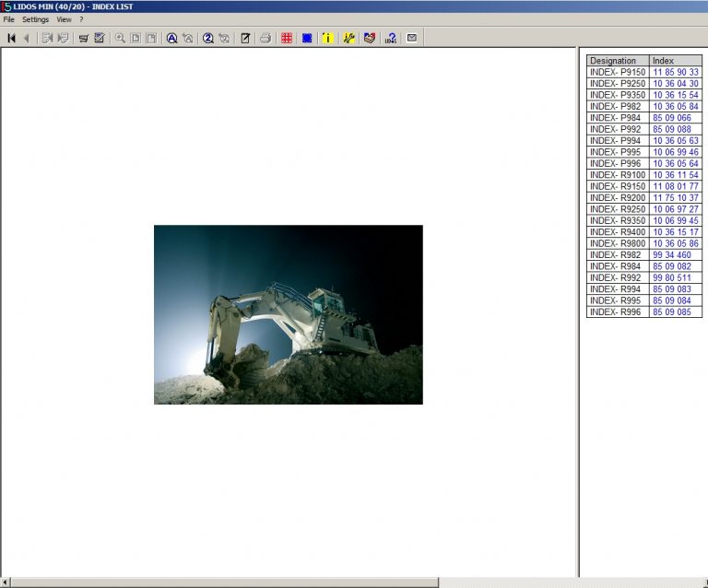The width and height of the screenshot is (708, 588).
Task: Click the red grid toolbar icon
Action: click(287, 38)
